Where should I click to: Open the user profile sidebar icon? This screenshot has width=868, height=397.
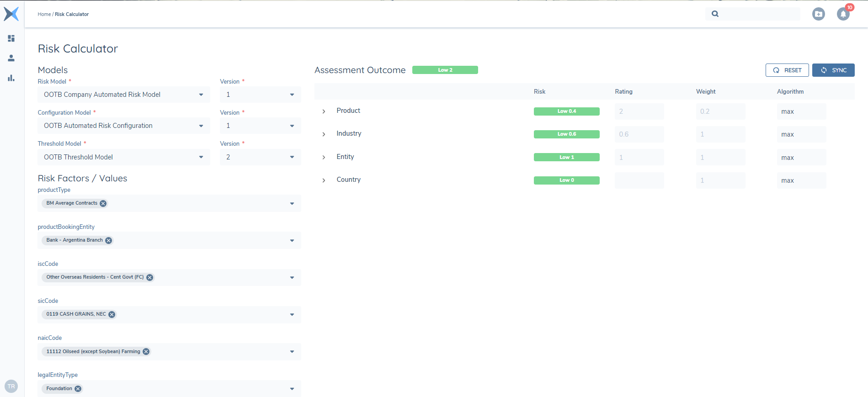(11, 58)
